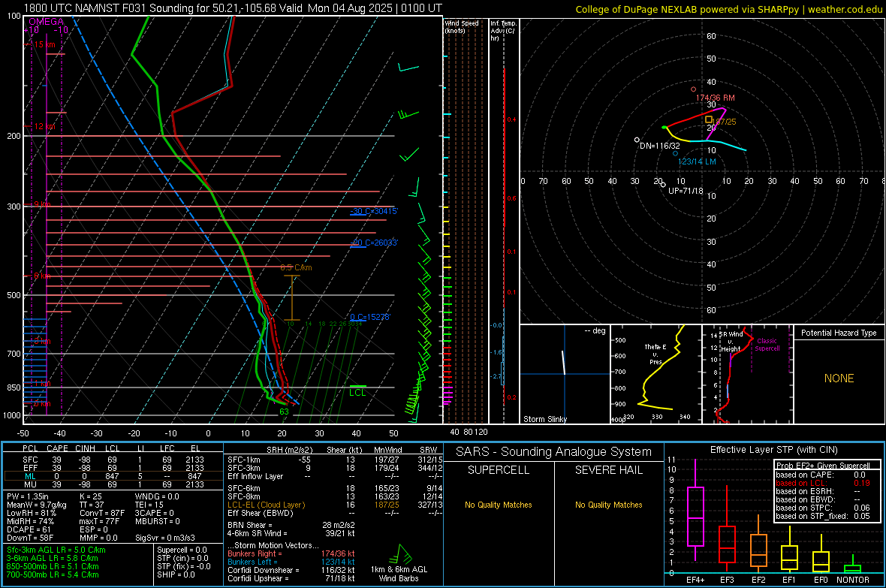Screen dimensions: 886x588
Task: Click the 'SigSvr = 0 m3/s3' value
Action: (x=165, y=538)
